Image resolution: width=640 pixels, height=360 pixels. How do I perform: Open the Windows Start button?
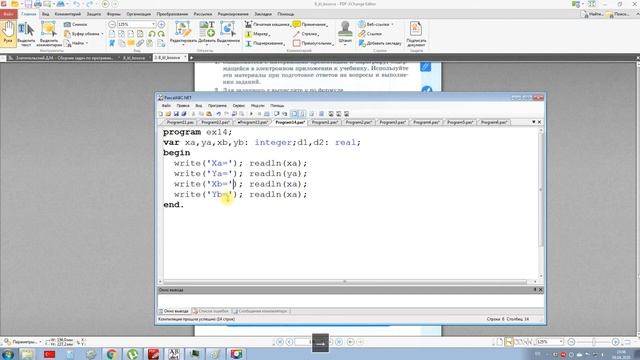7,354
